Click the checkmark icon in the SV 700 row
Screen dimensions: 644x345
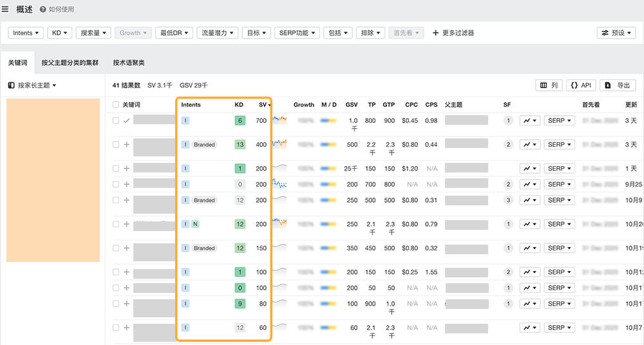pyautogui.click(x=126, y=120)
